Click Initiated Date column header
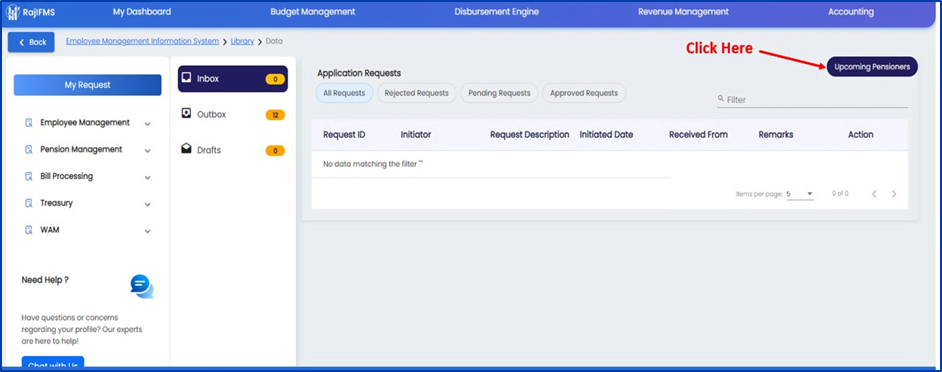This screenshot has width=942, height=372. point(606,135)
